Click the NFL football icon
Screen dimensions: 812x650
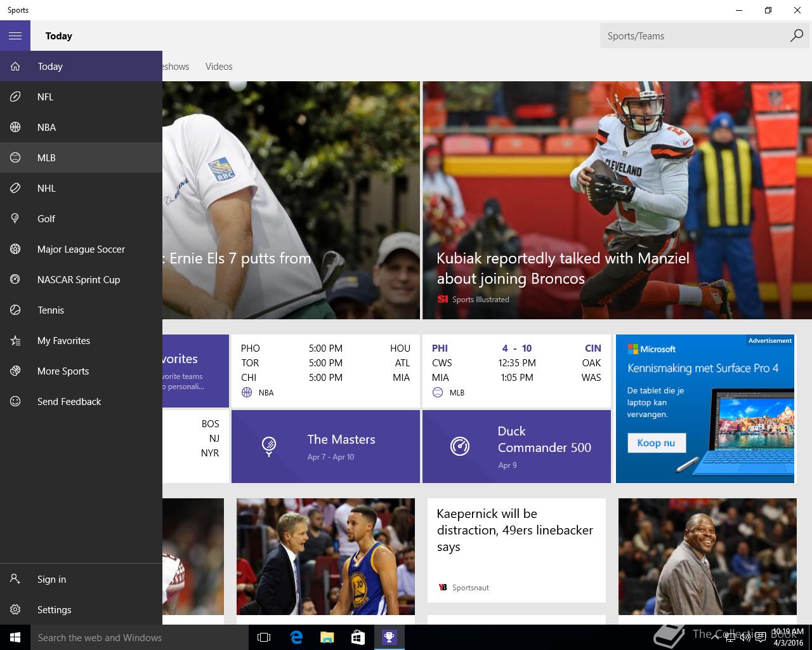(x=15, y=96)
